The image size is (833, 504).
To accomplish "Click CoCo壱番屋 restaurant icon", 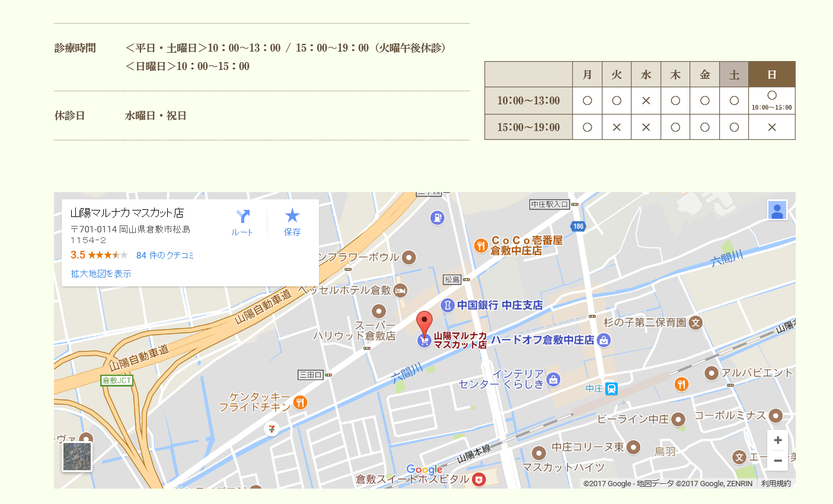I will click(x=481, y=245).
